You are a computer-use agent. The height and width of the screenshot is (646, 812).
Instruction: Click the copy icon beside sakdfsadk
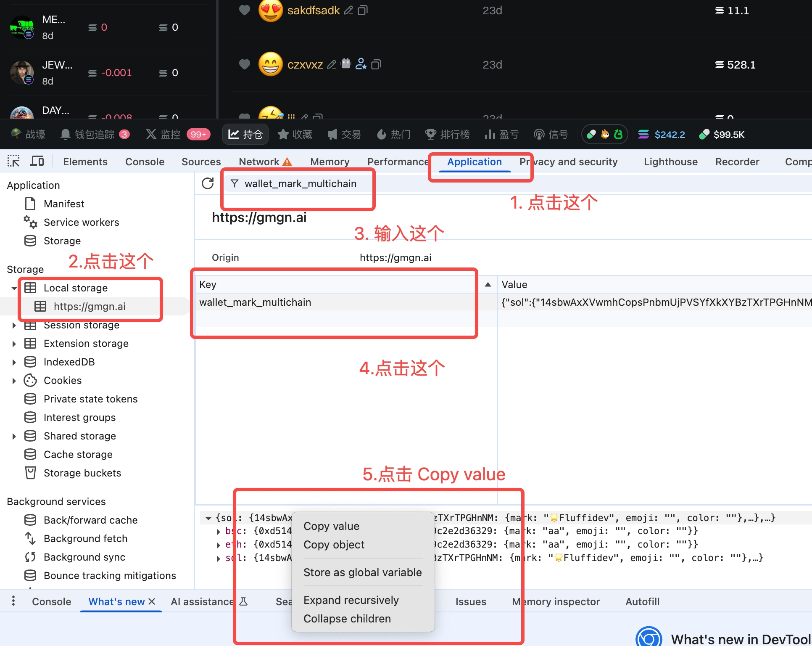tap(363, 10)
